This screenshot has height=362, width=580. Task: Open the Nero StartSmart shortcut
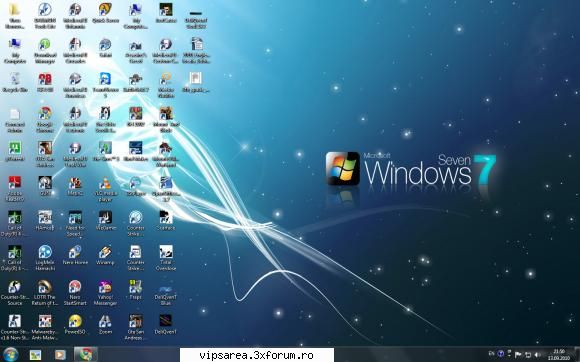[x=75, y=292]
